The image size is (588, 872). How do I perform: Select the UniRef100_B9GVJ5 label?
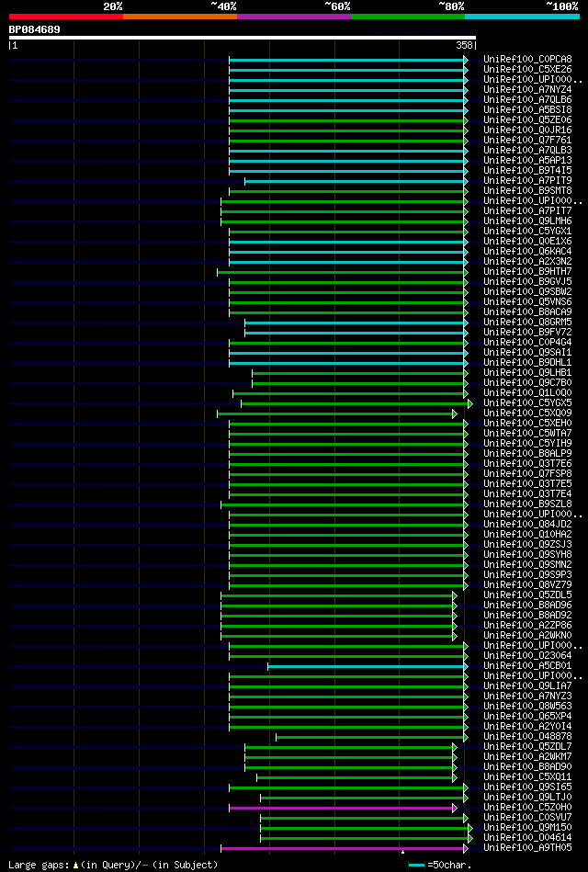[527, 282]
